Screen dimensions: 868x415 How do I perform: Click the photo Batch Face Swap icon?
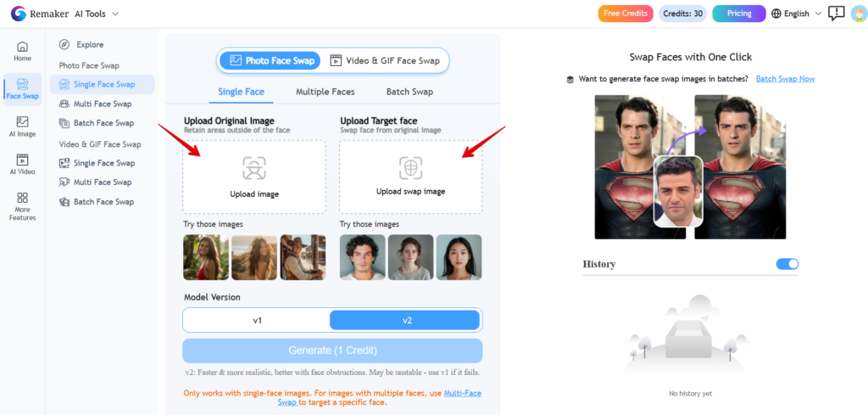click(x=64, y=123)
